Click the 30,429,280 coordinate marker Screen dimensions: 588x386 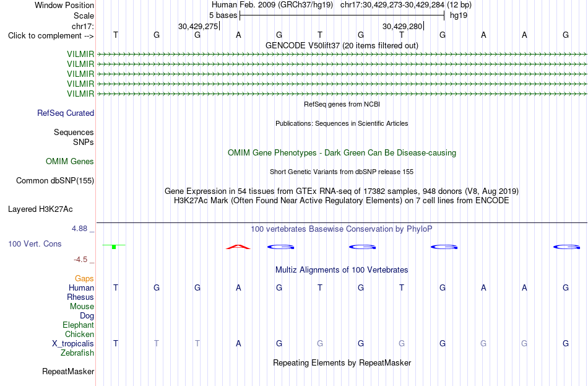(x=402, y=26)
